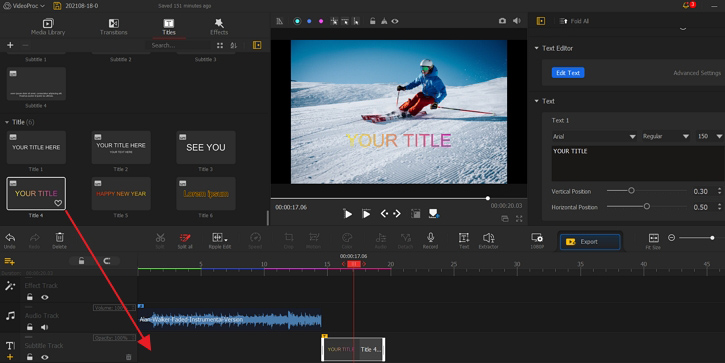Click the Vertical Position stepper arrows
The width and height of the screenshot is (725, 363).
pyautogui.click(x=719, y=191)
